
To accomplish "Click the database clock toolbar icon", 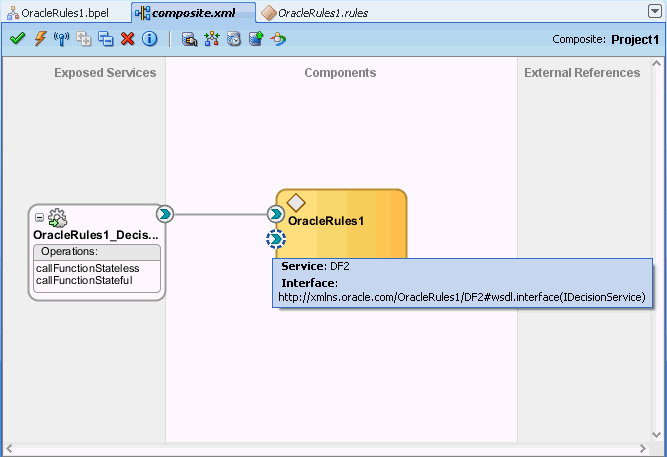I will pyautogui.click(x=234, y=39).
